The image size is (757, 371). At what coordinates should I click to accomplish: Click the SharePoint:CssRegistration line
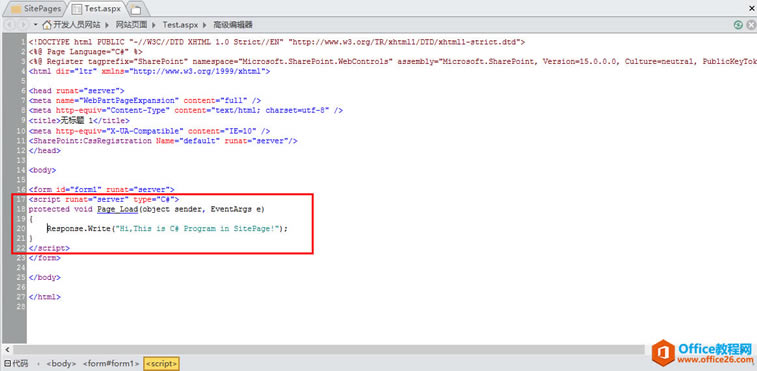[163, 141]
